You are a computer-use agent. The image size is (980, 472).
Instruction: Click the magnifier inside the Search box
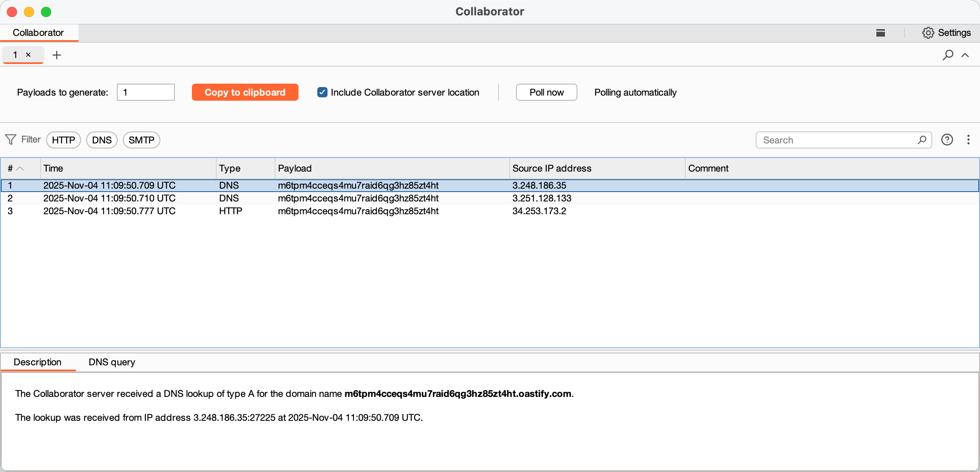[x=922, y=140]
